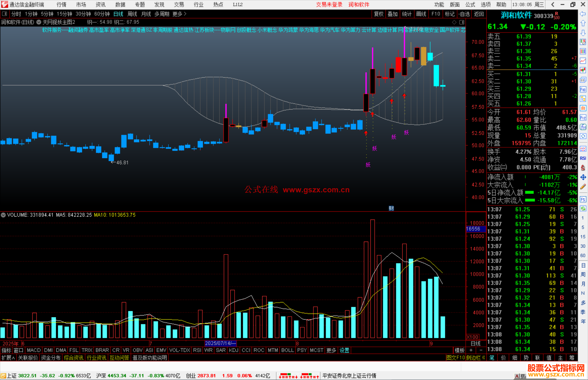Select the 30-minute period in the sidebar
This screenshot has height=380, width=588.
(583, 246)
